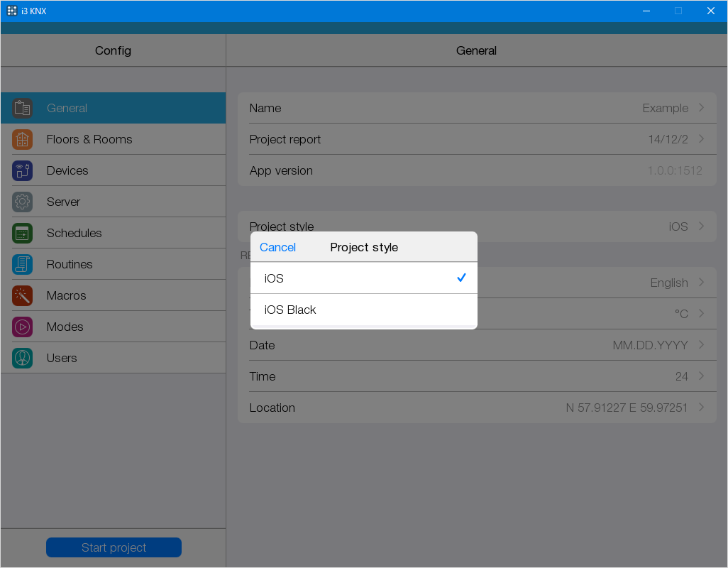This screenshot has height=568, width=728.
Task: Click the i3 KNX app icon in title bar
Action: [12, 11]
